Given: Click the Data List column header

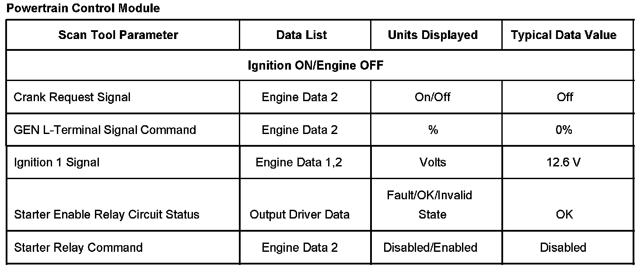Looking at the screenshot, I should pos(301,35).
